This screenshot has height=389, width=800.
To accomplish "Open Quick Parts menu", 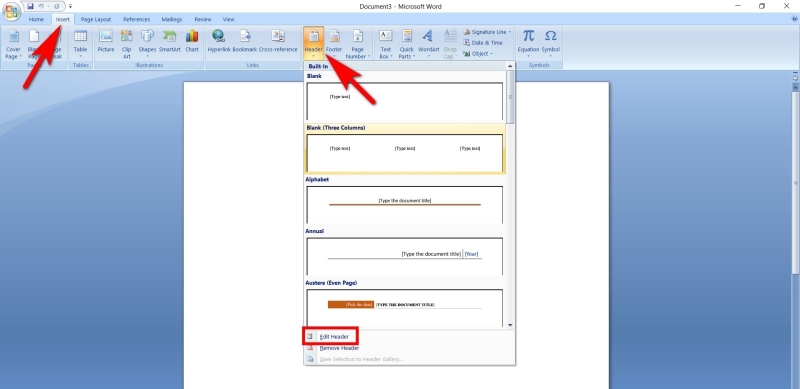I will pyautogui.click(x=407, y=44).
